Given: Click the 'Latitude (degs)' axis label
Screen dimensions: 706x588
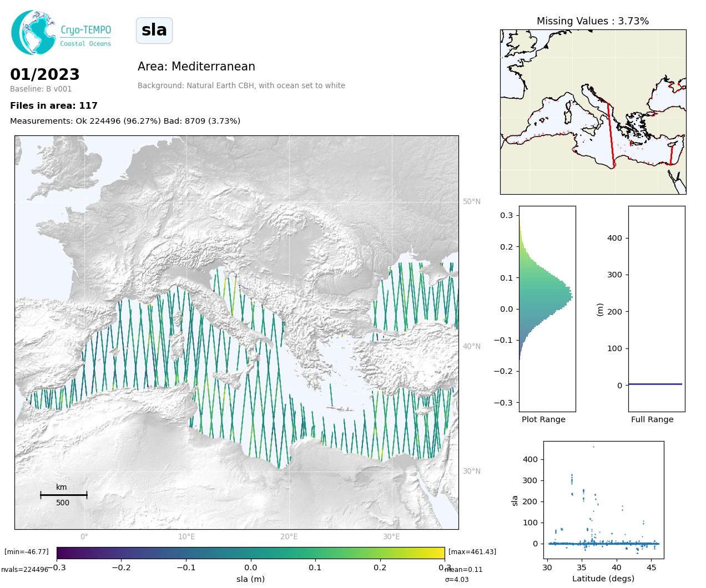Looking at the screenshot, I should click(603, 579).
